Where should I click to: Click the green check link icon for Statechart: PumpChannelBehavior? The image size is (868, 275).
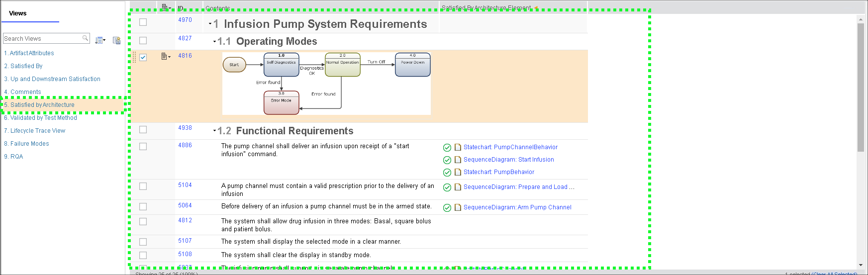tap(447, 148)
